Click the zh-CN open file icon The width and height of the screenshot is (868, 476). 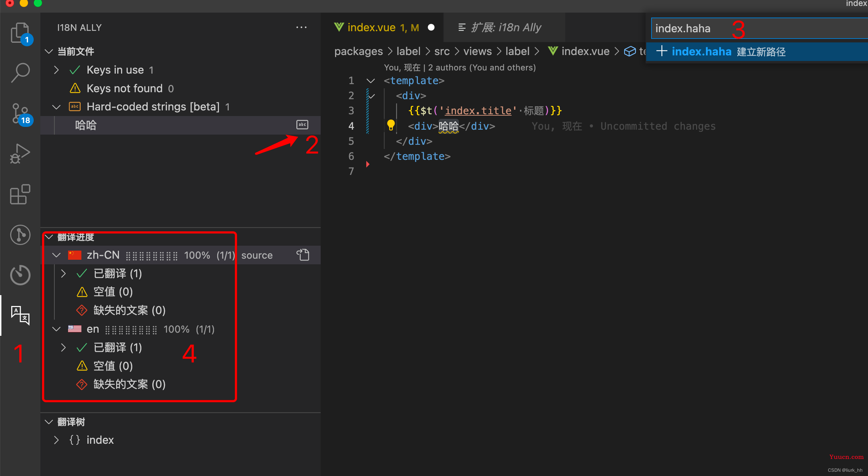pyautogui.click(x=303, y=255)
